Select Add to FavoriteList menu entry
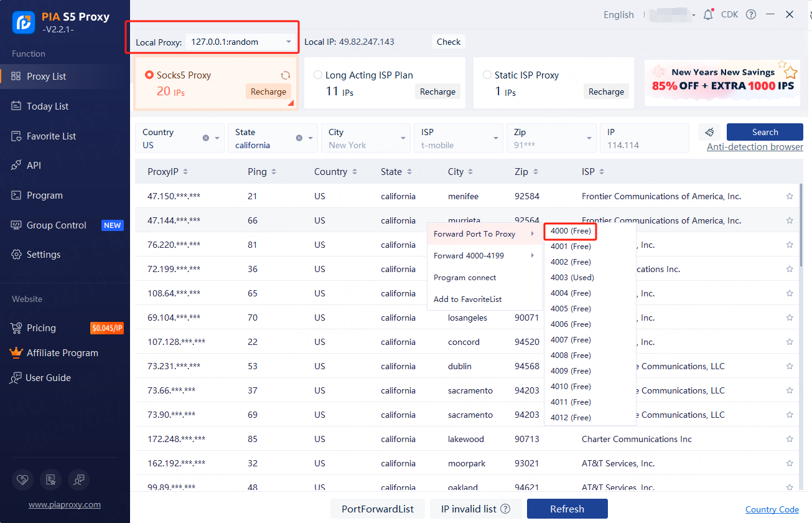812x523 pixels. pyautogui.click(x=467, y=299)
